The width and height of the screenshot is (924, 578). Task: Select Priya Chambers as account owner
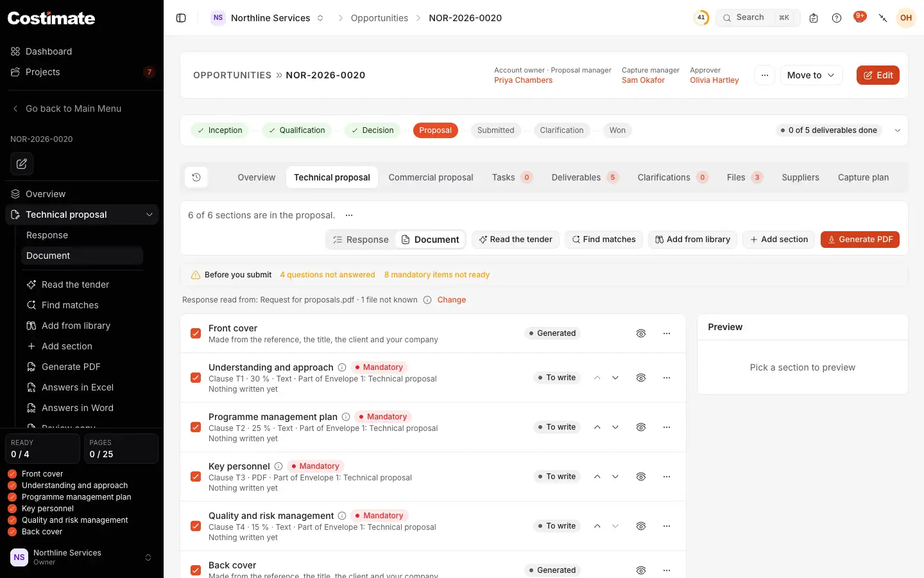[x=523, y=80]
